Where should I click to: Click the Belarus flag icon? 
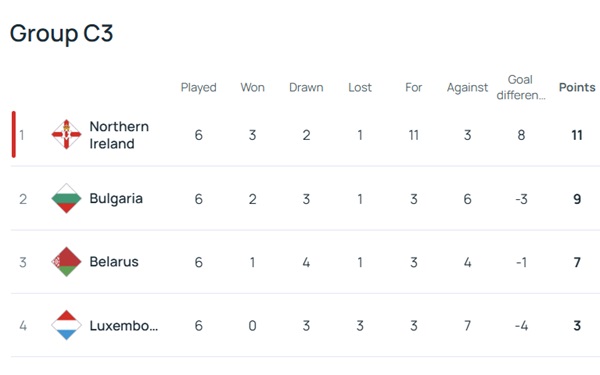click(66, 262)
